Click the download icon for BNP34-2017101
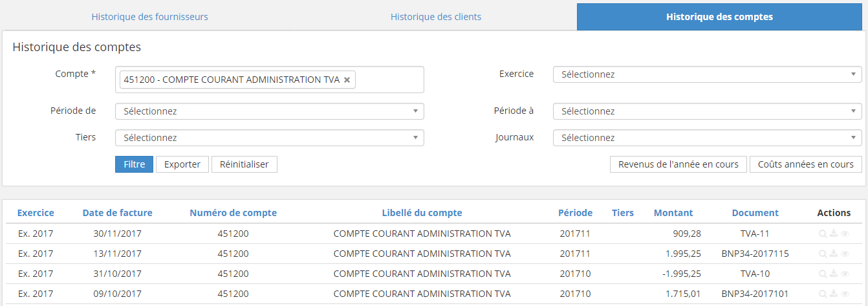This screenshot has height=306, width=868. click(834, 294)
